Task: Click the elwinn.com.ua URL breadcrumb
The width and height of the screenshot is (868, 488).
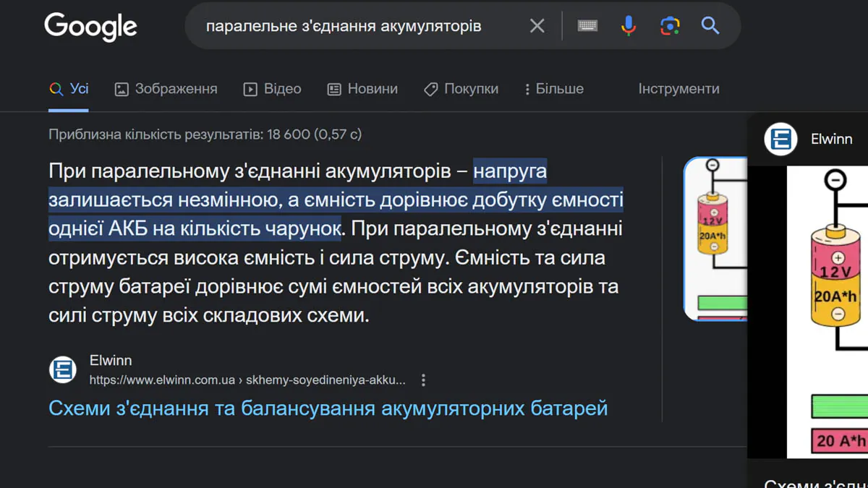Action: pos(247,380)
